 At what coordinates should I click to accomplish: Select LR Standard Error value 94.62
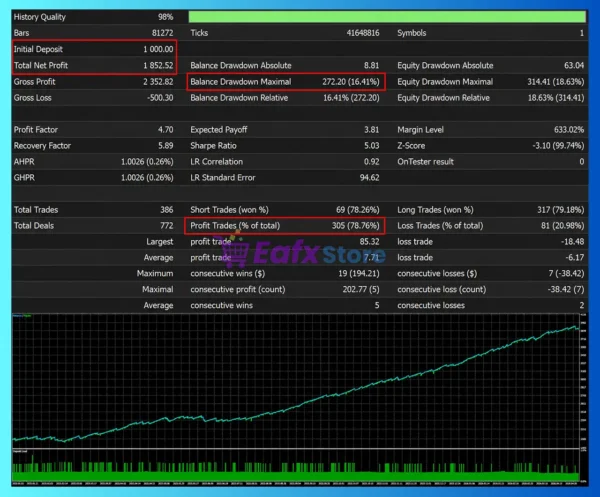coord(369,178)
